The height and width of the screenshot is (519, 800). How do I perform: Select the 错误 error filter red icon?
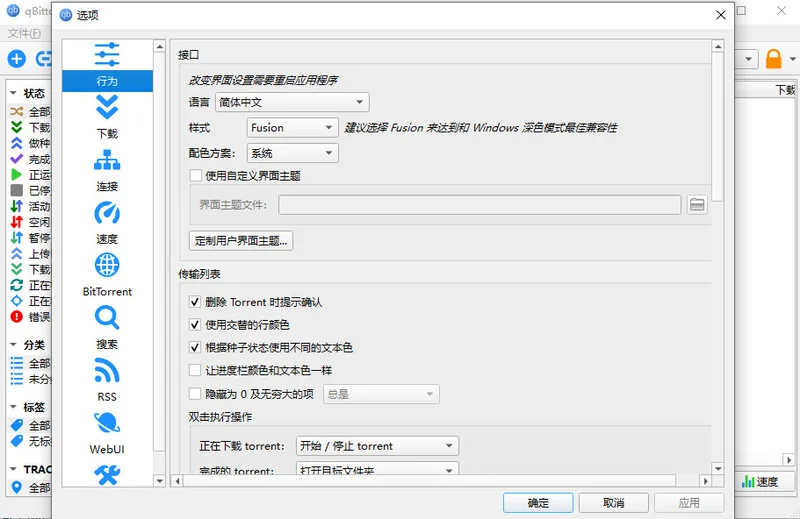click(x=16, y=317)
